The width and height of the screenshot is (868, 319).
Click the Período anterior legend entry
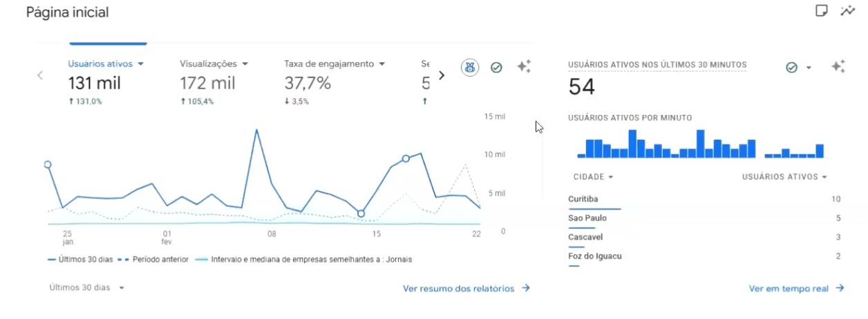point(153,259)
